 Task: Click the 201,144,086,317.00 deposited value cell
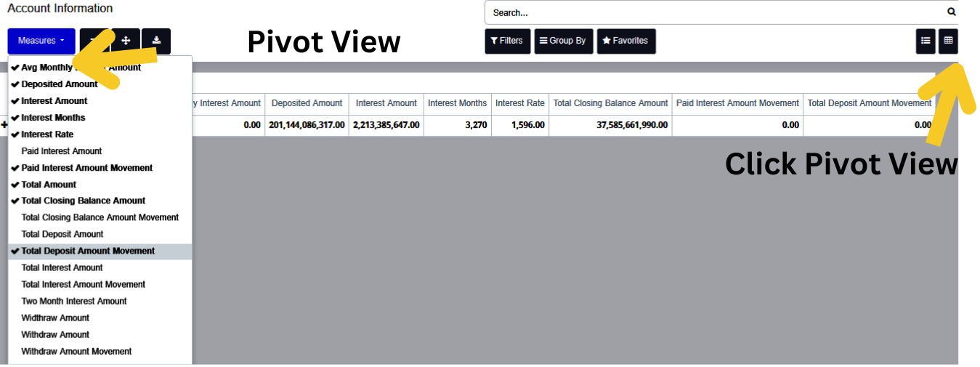[307, 125]
